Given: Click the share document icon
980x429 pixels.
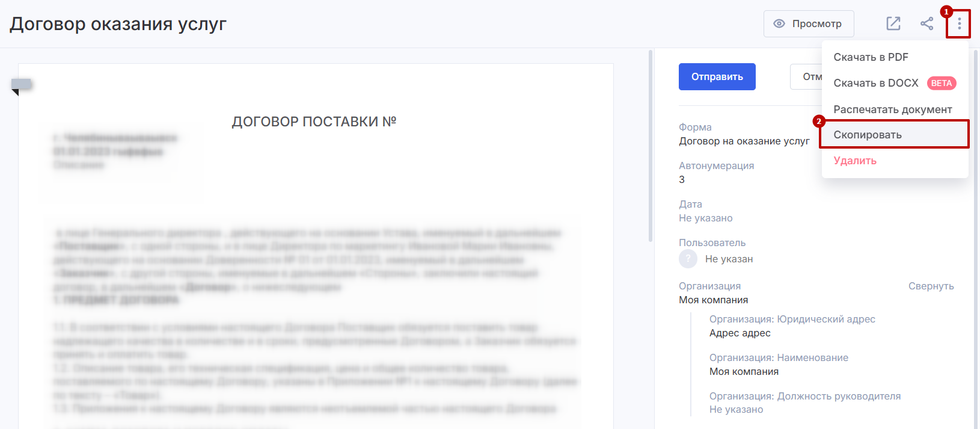Looking at the screenshot, I should (926, 24).
